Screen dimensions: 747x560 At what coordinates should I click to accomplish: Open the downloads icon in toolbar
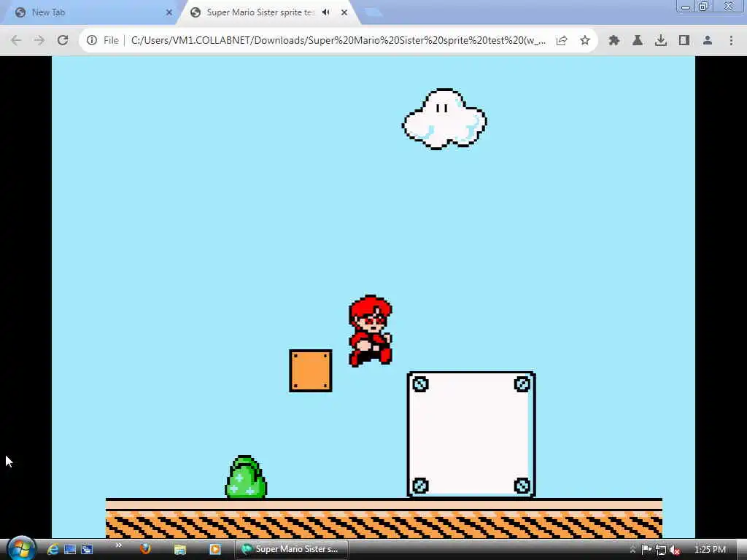coord(660,41)
